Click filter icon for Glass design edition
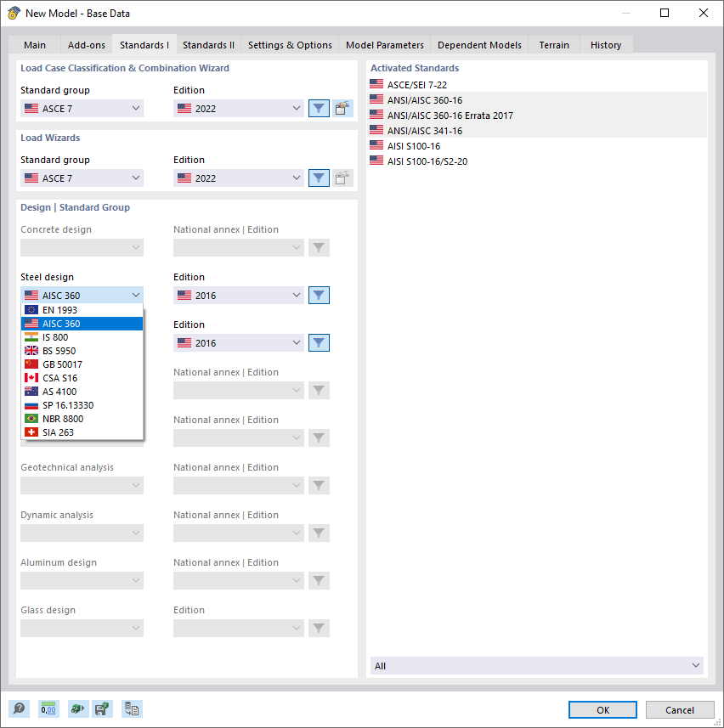 (x=319, y=628)
